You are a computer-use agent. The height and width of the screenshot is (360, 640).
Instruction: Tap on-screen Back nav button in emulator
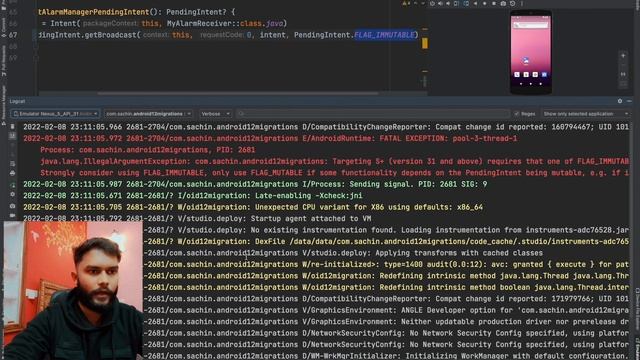pos(521,84)
